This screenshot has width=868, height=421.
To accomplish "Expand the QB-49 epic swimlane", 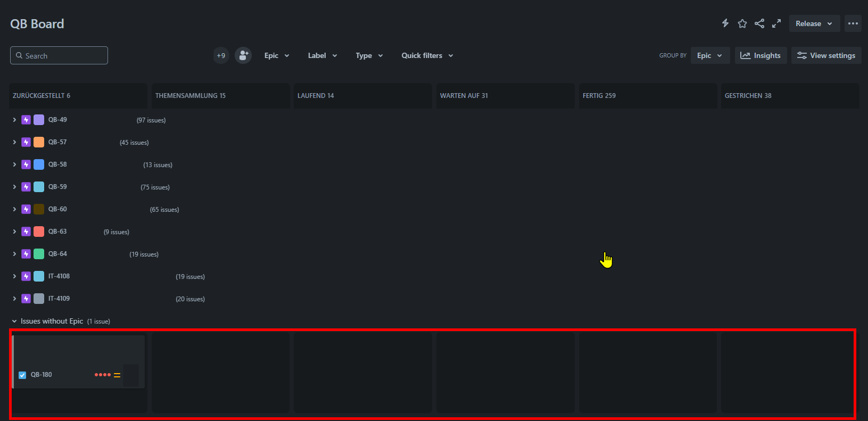I will click(x=14, y=120).
